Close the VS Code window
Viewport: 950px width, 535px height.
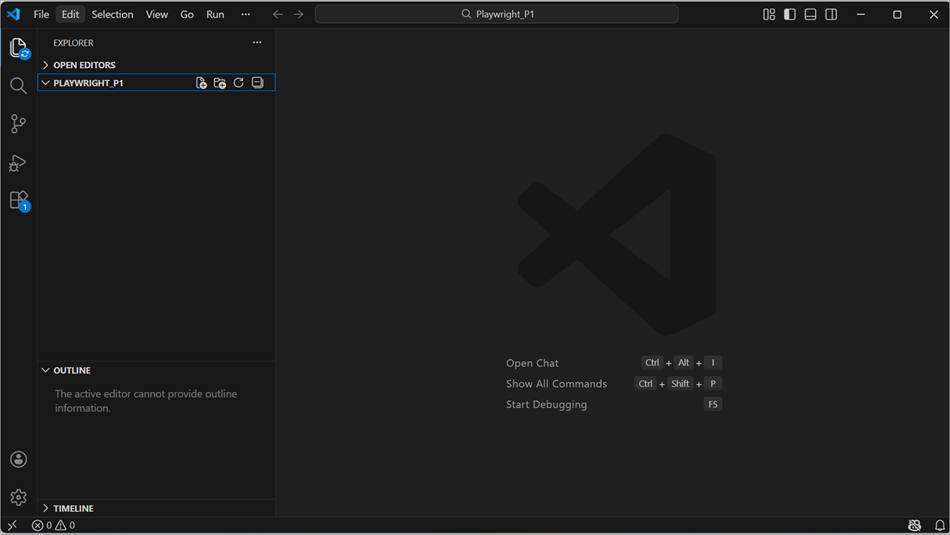[x=934, y=14]
